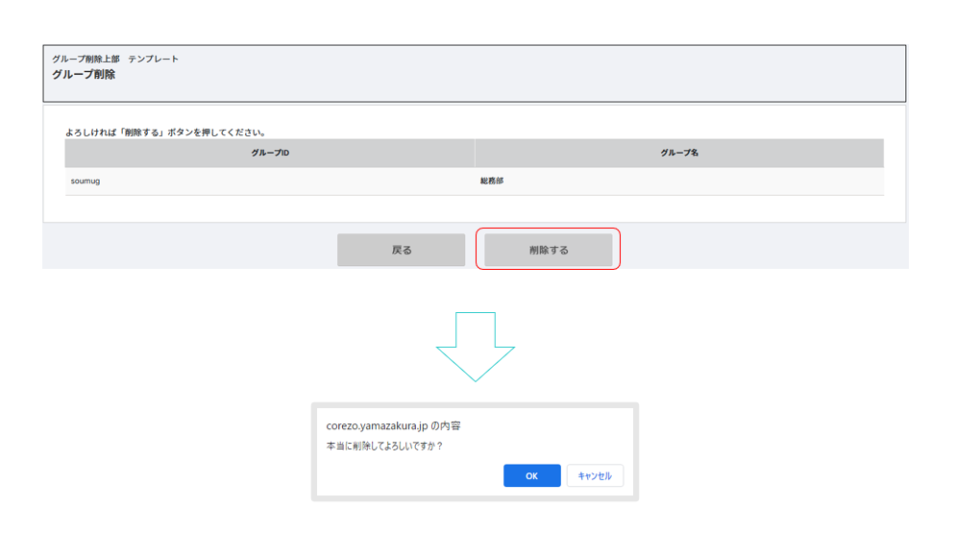Select the 総務部 group name cell
Screen dimensions: 980x557
[679, 182]
